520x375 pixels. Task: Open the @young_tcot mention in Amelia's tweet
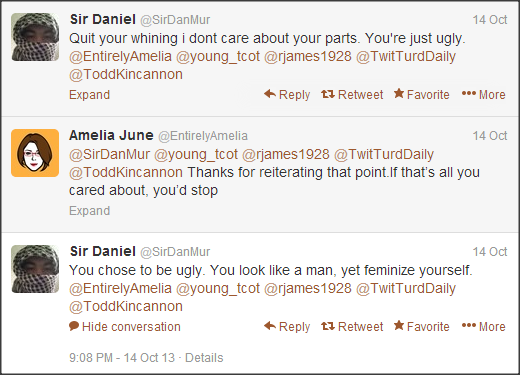196,154
